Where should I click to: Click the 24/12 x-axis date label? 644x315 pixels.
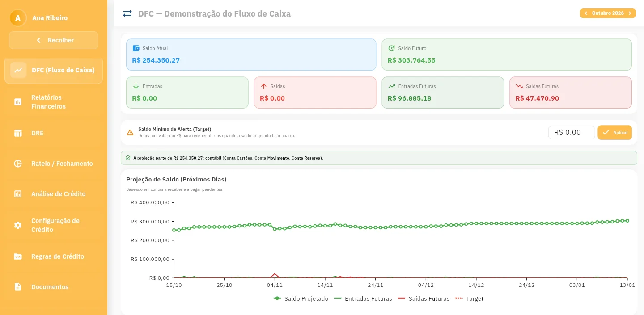click(x=527, y=285)
